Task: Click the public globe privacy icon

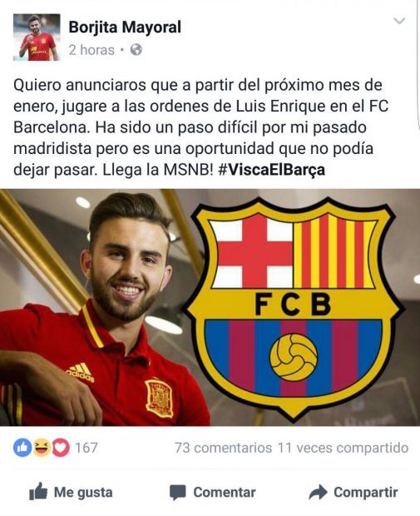Action: coord(136,50)
